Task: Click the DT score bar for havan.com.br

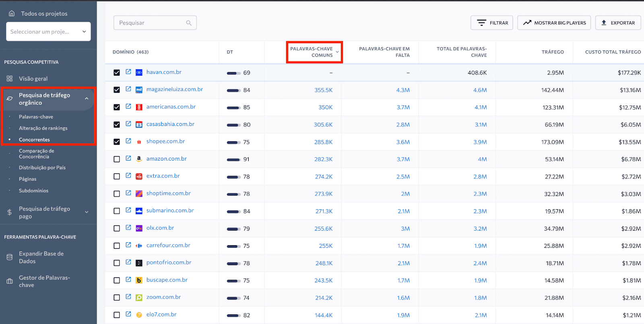Action: (233, 73)
